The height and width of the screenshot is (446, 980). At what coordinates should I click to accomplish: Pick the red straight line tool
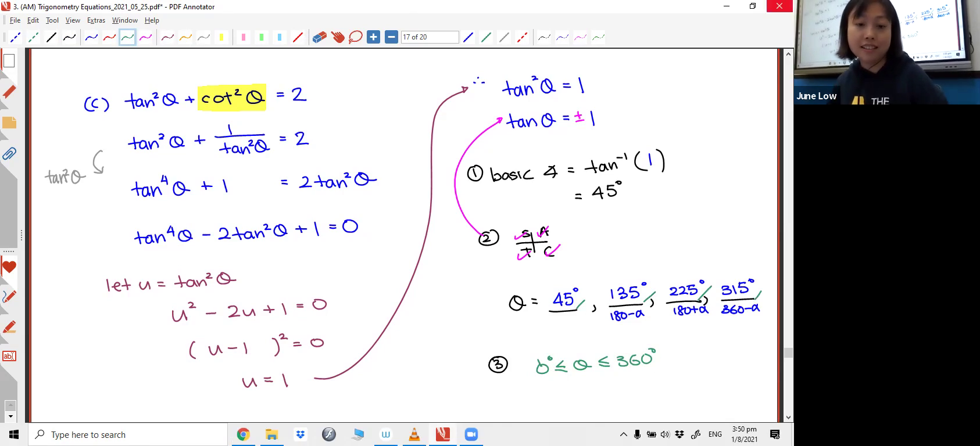click(x=298, y=37)
